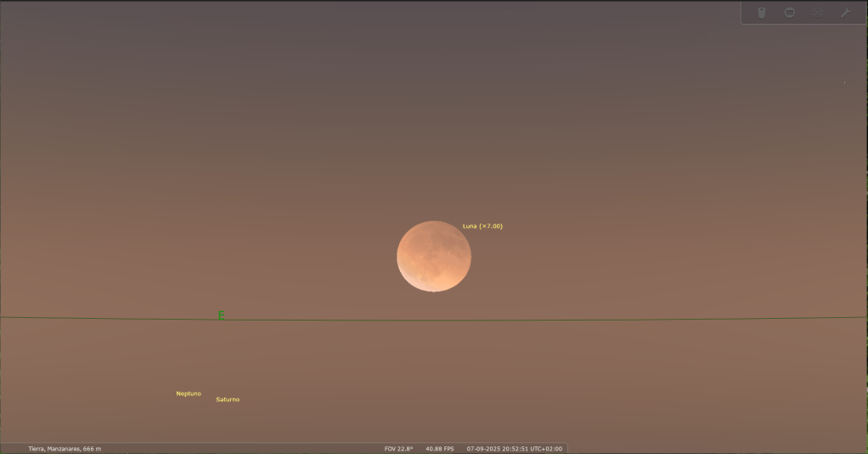Open the ocular telescope view

click(762, 13)
